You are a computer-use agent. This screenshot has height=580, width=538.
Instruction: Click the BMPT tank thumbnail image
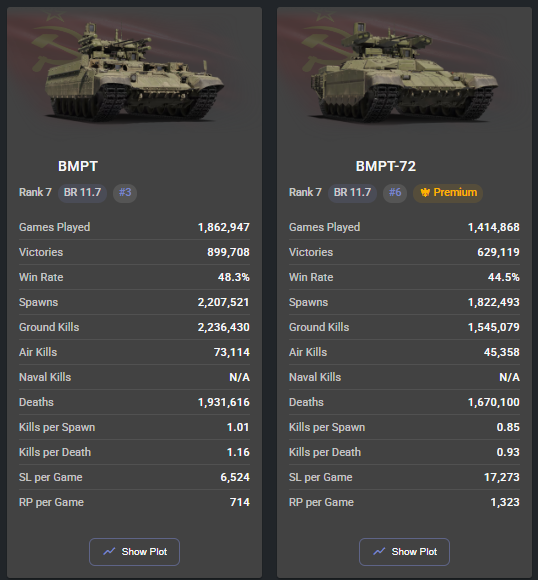(x=134, y=72)
